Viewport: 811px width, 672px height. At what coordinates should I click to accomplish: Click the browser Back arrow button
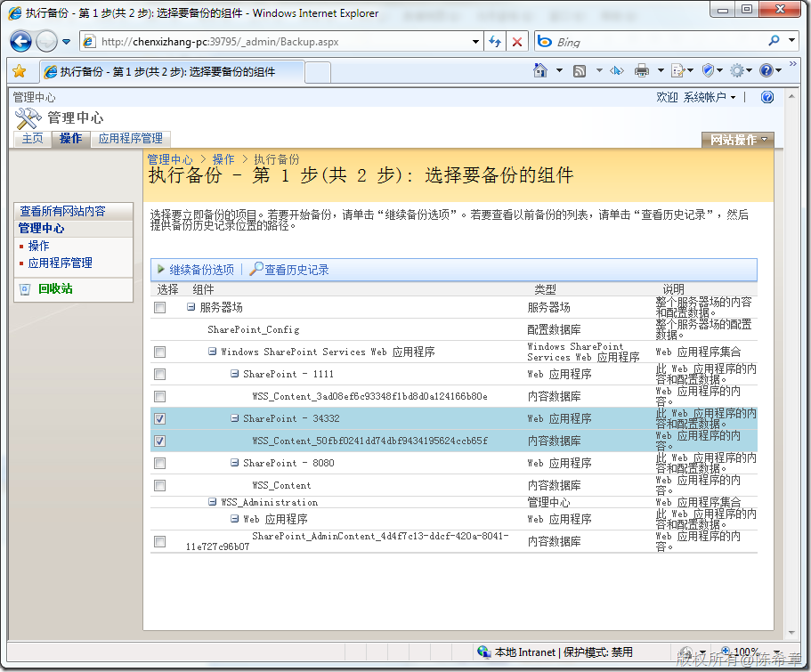click(x=20, y=41)
